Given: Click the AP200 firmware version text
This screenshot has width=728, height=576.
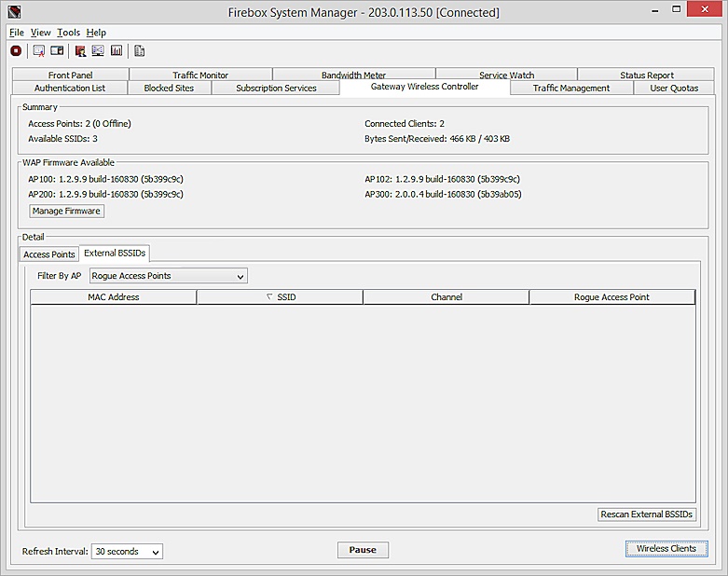Looking at the screenshot, I should pyautogui.click(x=106, y=194).
